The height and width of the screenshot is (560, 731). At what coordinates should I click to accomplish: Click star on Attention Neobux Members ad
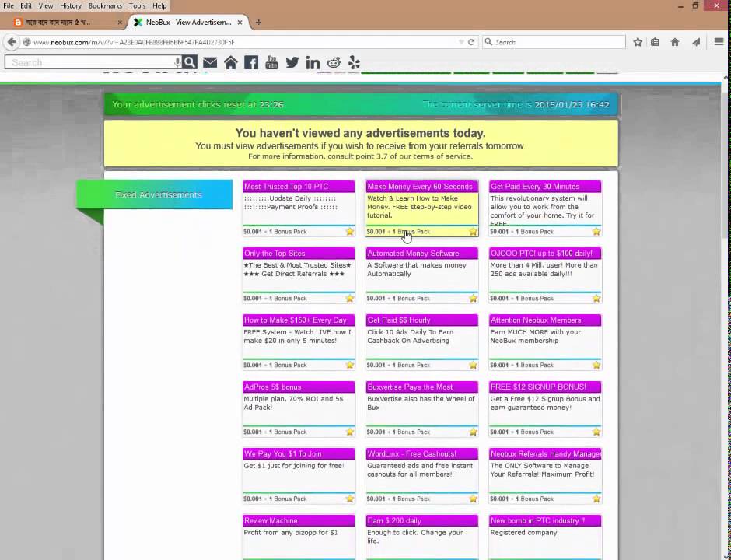tap(596, 365)
